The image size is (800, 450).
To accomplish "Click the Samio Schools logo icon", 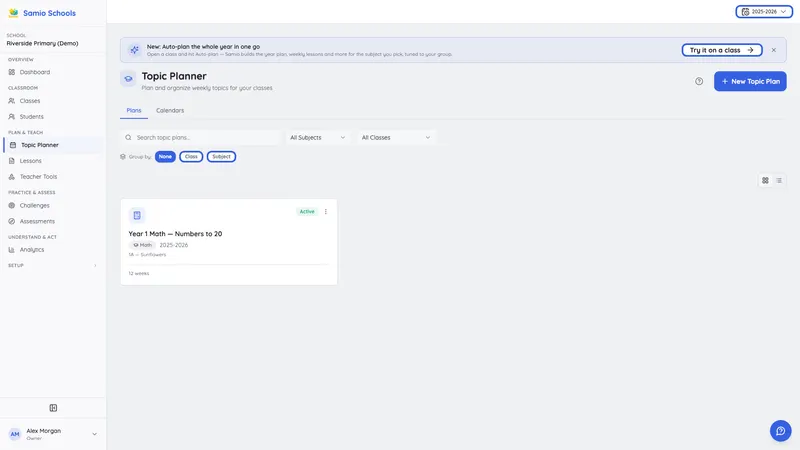I will [x=14, y=13].
